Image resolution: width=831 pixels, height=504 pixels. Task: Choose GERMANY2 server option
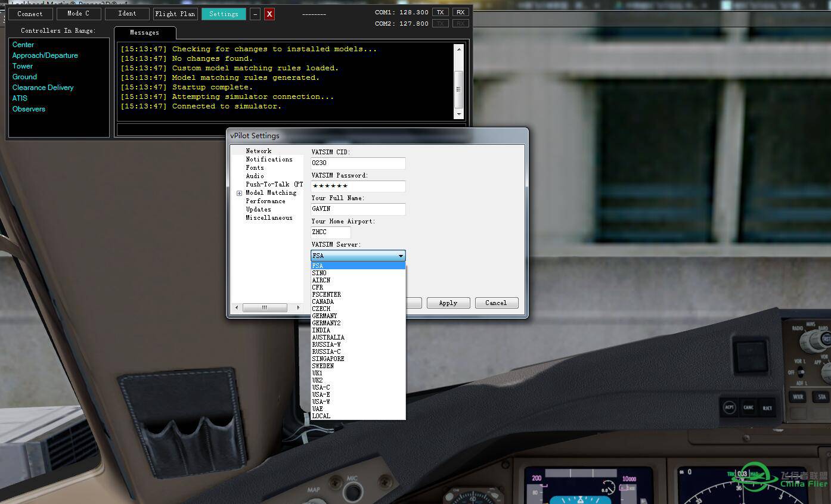click(x=358, y=323)
